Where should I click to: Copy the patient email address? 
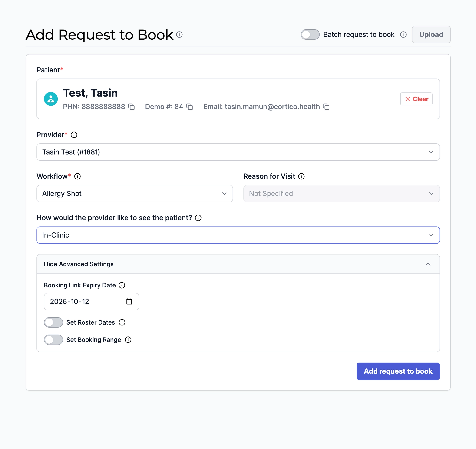tap(326, 107)
